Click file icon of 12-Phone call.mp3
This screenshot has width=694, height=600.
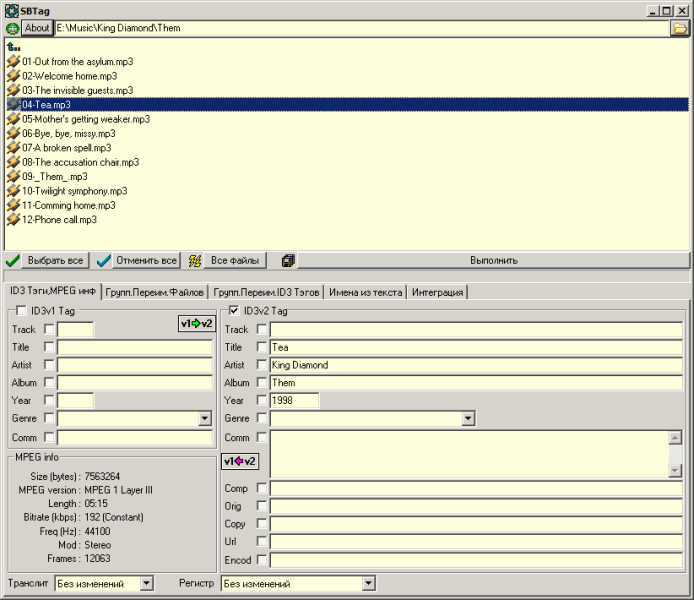tap(14, 219)
